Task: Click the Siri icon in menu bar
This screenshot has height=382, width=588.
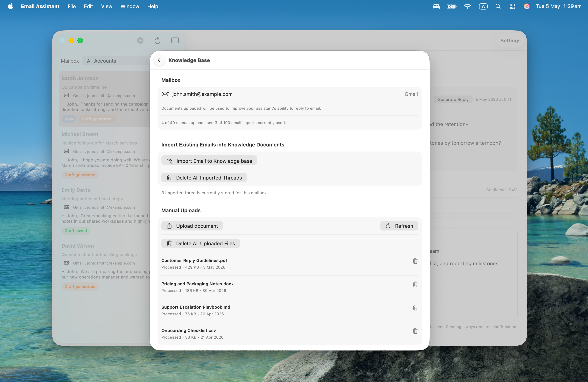Action: (x=527, y=6)
